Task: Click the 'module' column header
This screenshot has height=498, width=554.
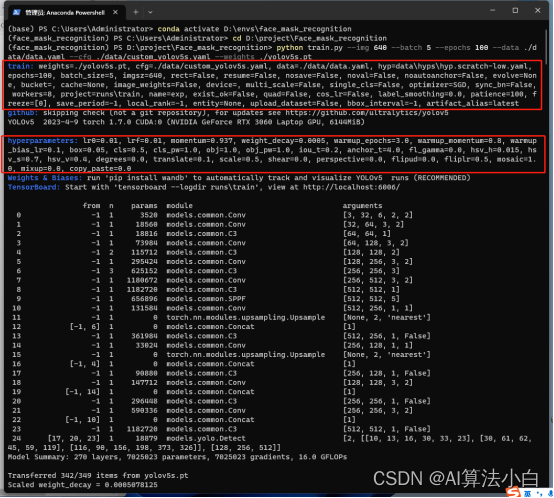Action: 179,206
